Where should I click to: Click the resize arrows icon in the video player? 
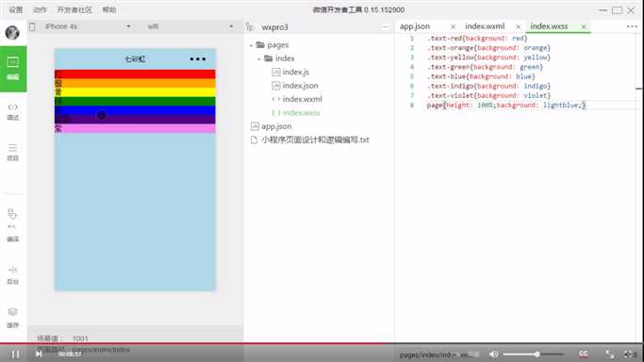pos(609,354)
